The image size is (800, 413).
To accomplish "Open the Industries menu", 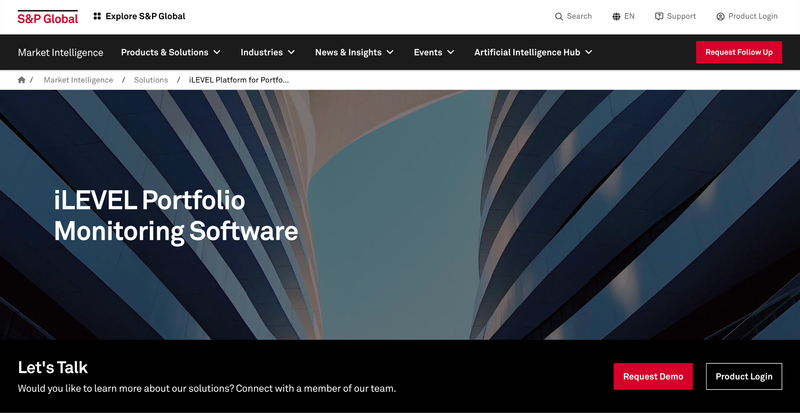I will 261,52.
